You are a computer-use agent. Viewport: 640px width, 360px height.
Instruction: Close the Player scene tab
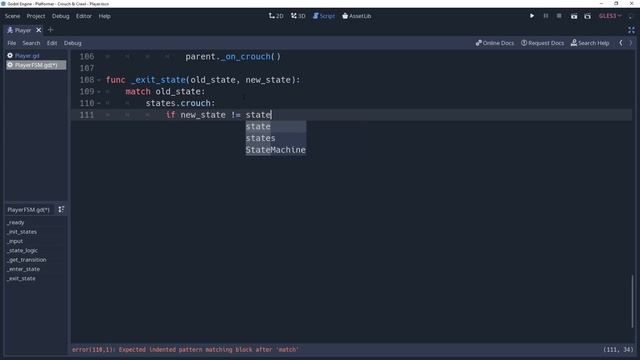(x=38, y=30)
